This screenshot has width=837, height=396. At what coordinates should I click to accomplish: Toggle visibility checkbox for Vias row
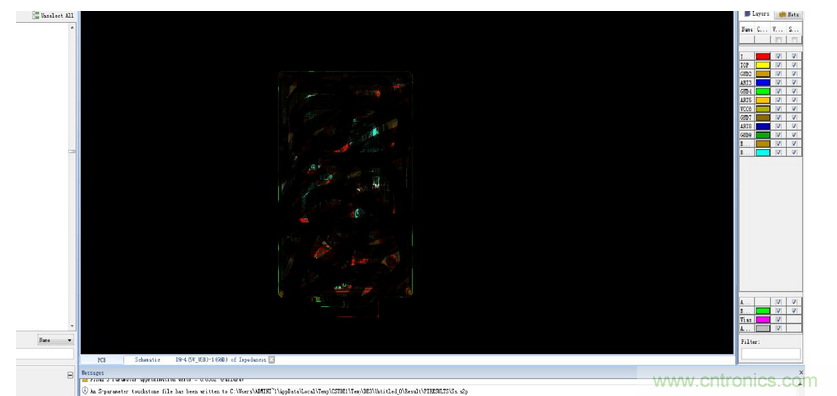[778, 319]
